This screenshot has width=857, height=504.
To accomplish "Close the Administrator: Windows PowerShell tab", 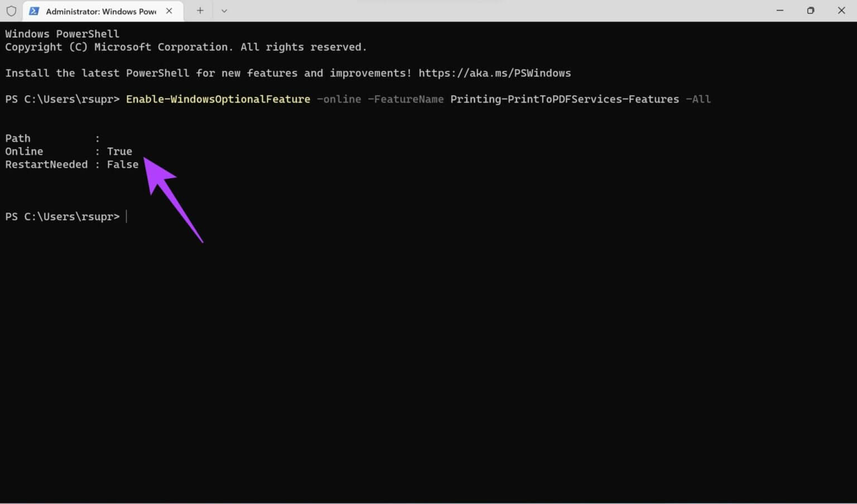I will click(x=169, y=11).
